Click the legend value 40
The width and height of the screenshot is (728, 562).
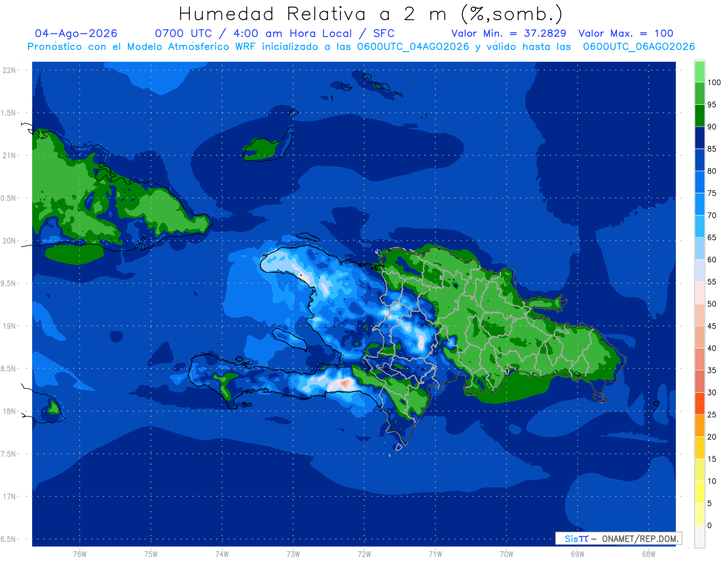712,349
